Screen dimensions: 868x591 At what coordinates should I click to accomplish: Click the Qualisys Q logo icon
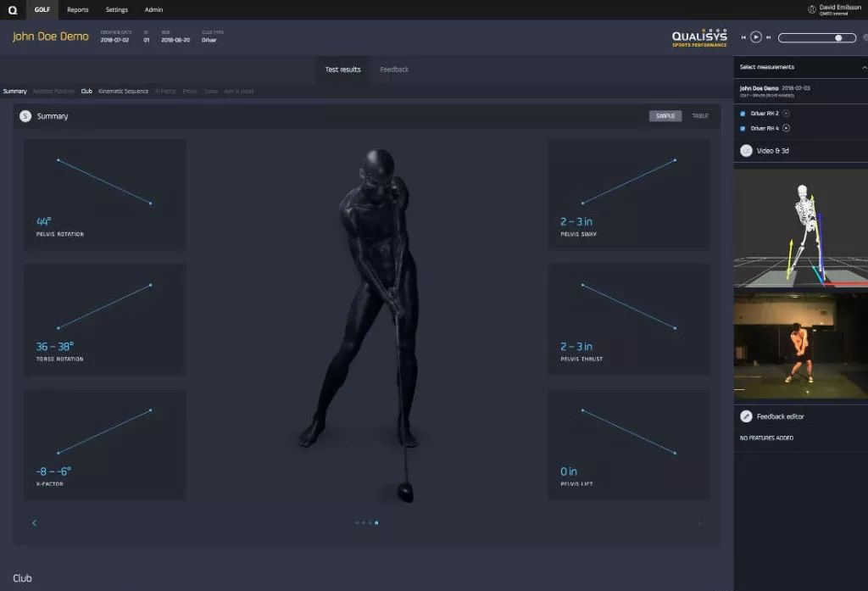tap(13, 10)
